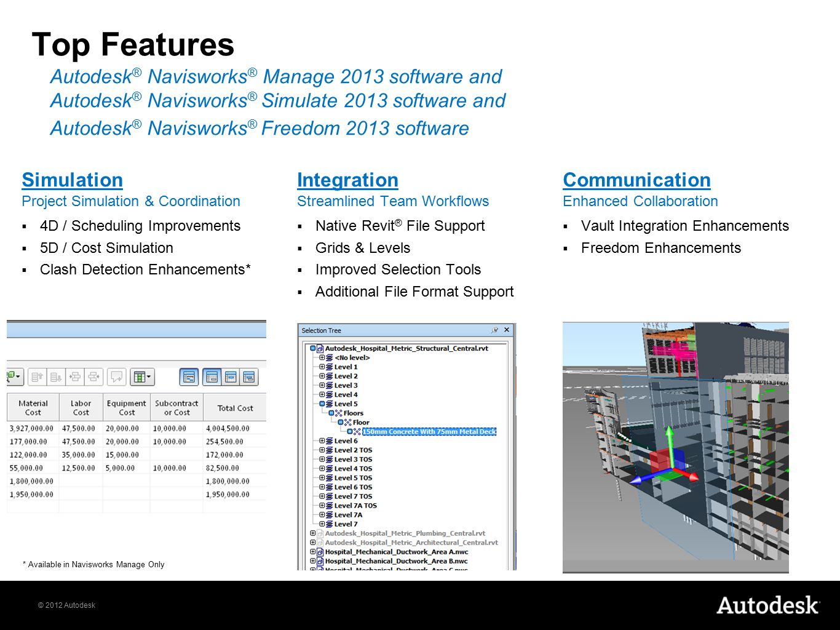Open the Integration heading link
This screenshot has width=840, height=630.
tap(347, 180)
